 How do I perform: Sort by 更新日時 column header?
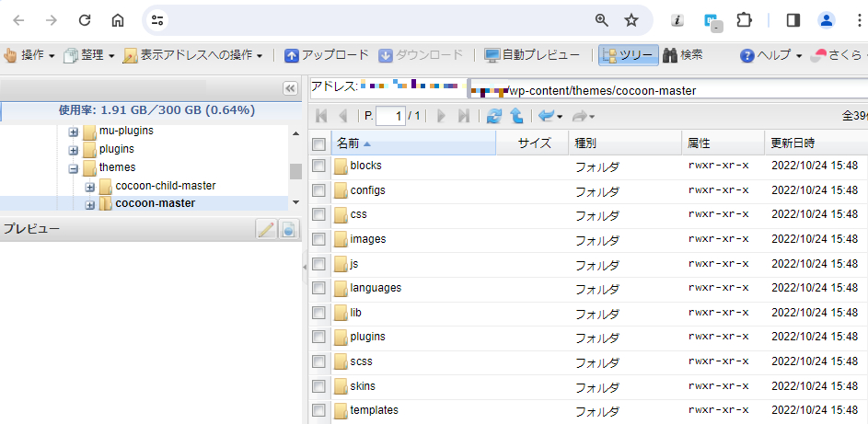[816, 143]
